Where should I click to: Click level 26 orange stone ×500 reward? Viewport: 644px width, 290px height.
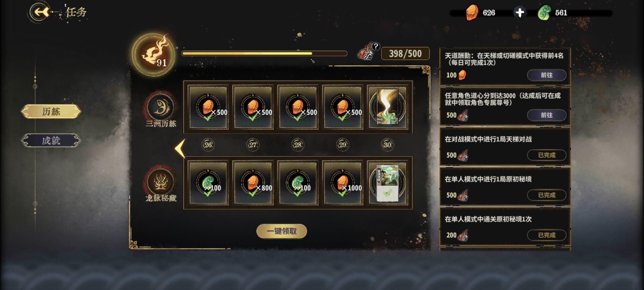pyautogui.click(x=208, y=107)
